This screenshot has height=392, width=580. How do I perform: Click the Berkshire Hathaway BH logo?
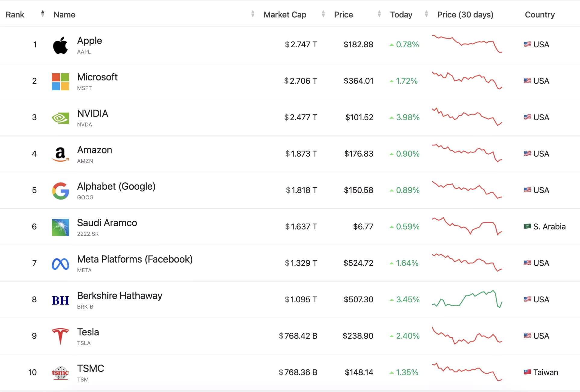click(x=60, y=300)
